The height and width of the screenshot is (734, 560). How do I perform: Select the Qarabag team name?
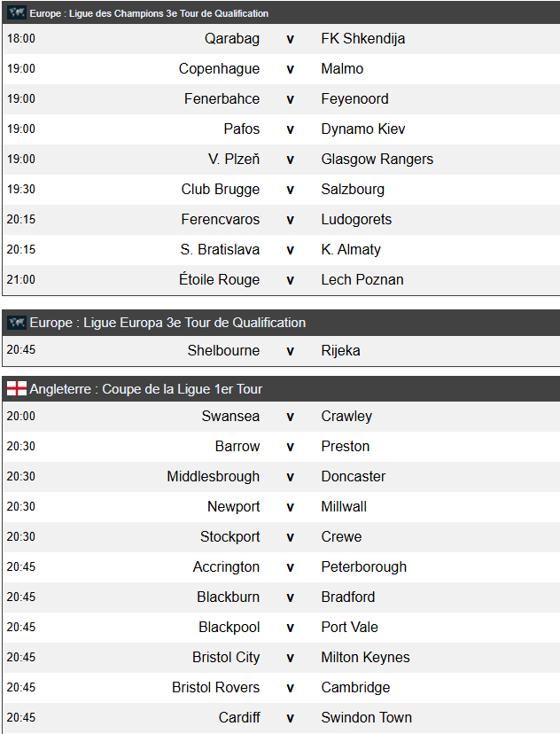tap(232, 39)
